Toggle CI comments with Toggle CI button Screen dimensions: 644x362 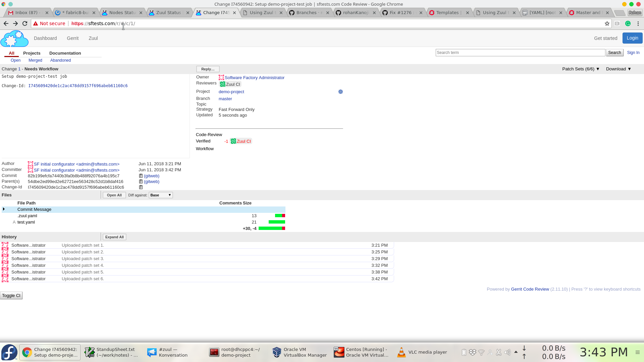pos(11,296)
